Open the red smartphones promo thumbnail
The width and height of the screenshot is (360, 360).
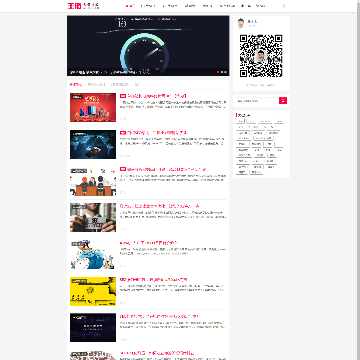coord(93,107)
